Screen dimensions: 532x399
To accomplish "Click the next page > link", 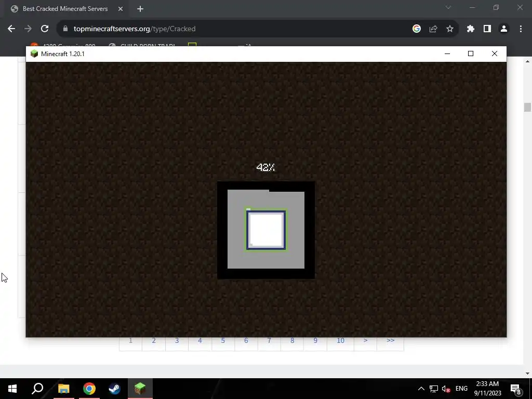I will [365, 341].
